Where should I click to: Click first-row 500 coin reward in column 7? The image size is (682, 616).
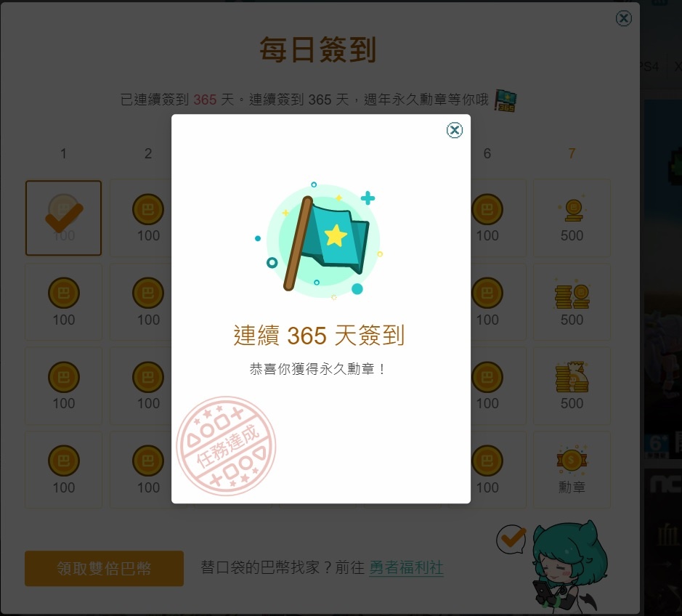point(572,218)
